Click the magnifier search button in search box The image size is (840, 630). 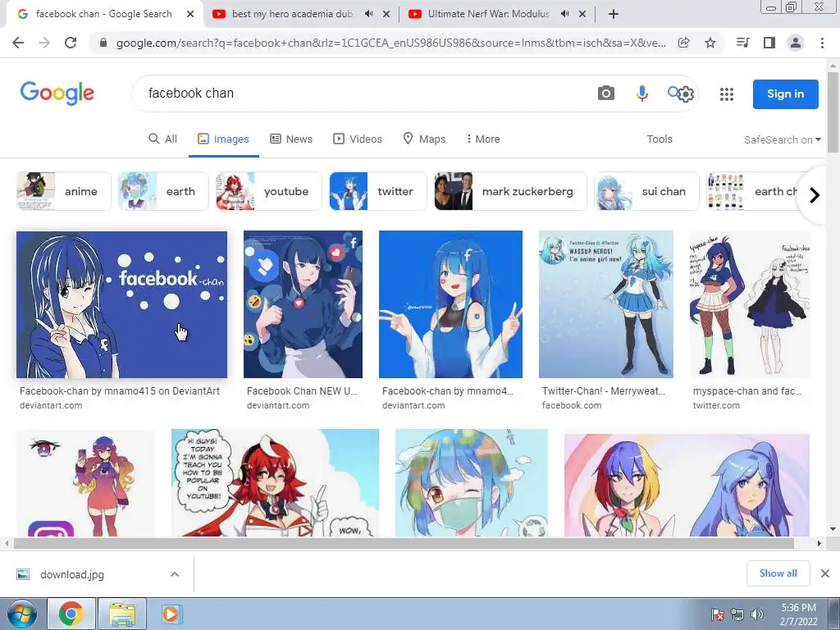click(673, 92)
